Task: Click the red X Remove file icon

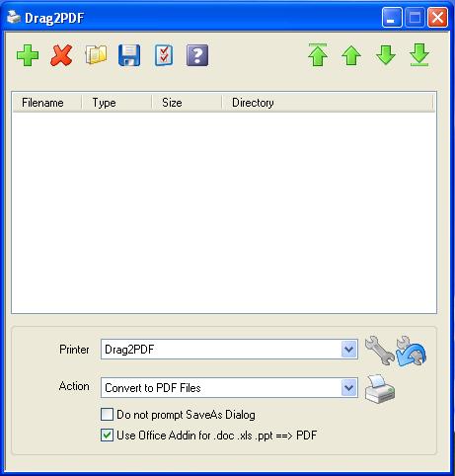Action: [61, 55]
